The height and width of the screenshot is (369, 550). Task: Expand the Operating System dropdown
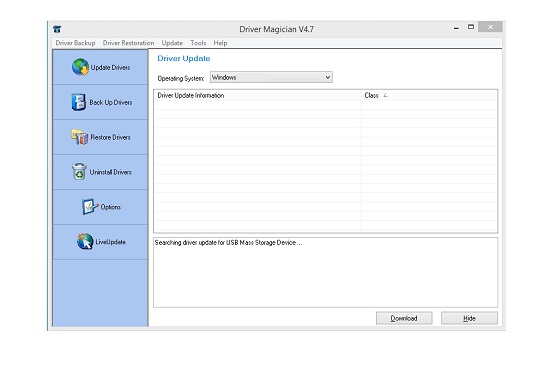pos(271,77)
